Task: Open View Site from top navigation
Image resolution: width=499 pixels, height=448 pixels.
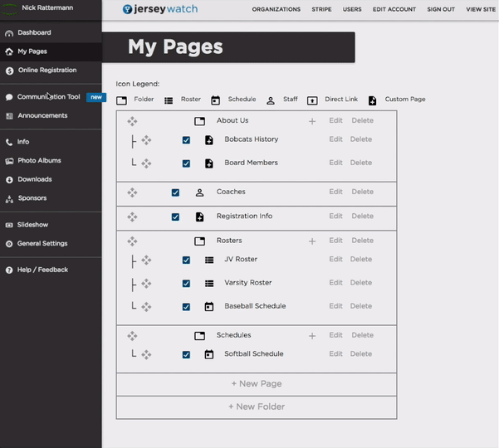Action: 481,9
